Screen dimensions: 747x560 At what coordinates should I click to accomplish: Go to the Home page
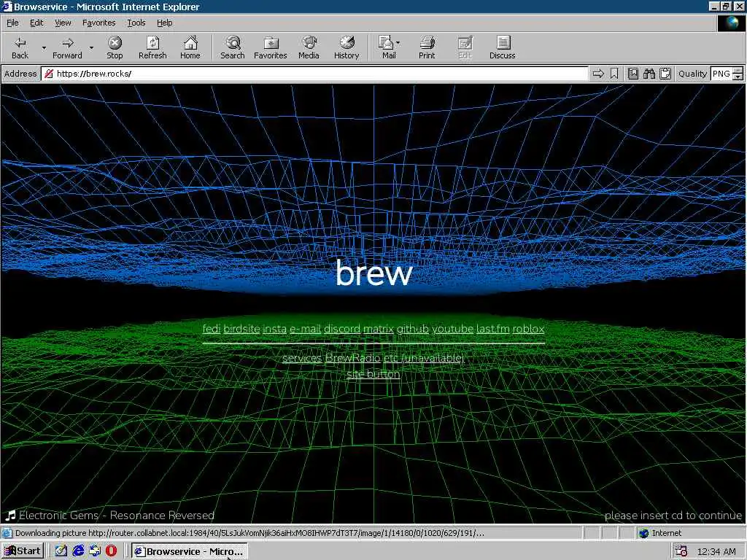tap(190, 47)
